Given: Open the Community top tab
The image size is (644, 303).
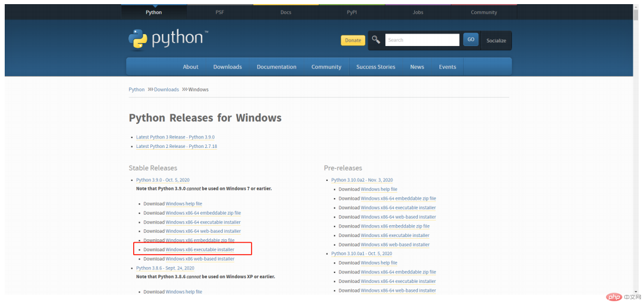Looking at the screenshot, I should point(484,12).
